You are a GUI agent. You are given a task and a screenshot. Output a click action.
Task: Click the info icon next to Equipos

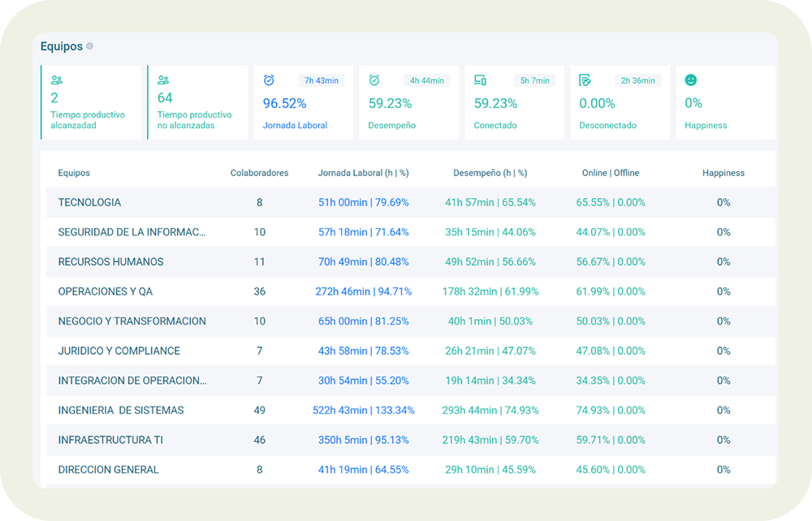tap(90, 46)
